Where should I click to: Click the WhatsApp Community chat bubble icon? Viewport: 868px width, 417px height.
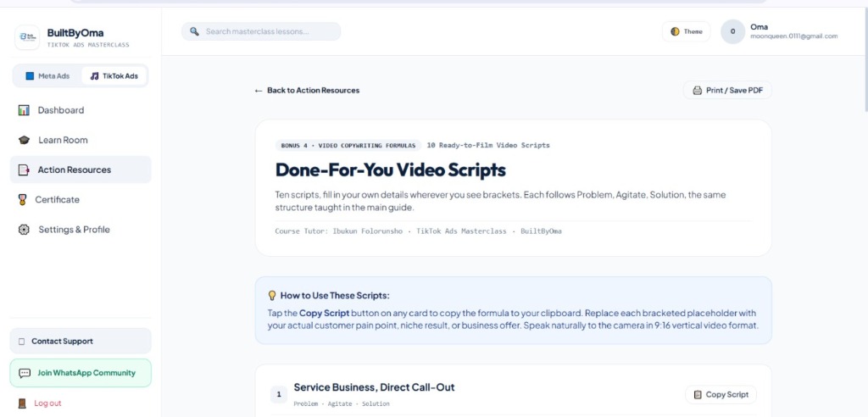pyautogui.click(x=25, y=373)
